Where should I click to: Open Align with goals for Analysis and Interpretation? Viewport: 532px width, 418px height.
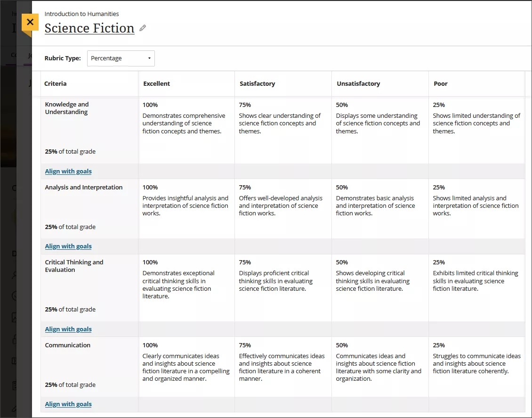click(68, 246)
